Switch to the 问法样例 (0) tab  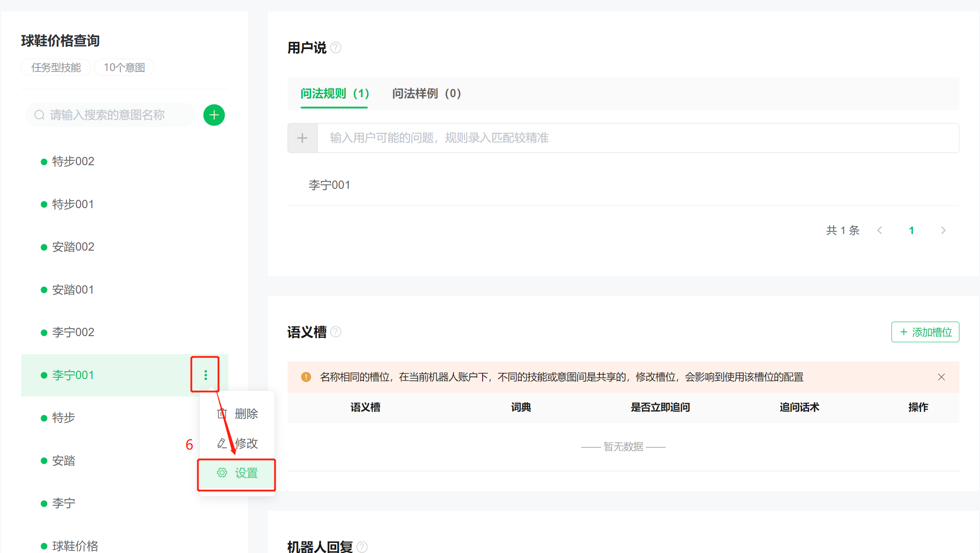point(426,93)
